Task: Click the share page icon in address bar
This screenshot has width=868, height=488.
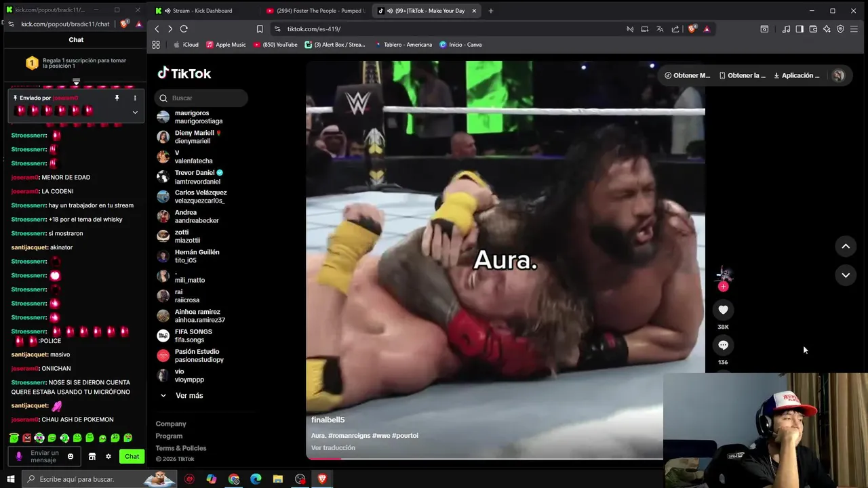Action: [675, 29]
